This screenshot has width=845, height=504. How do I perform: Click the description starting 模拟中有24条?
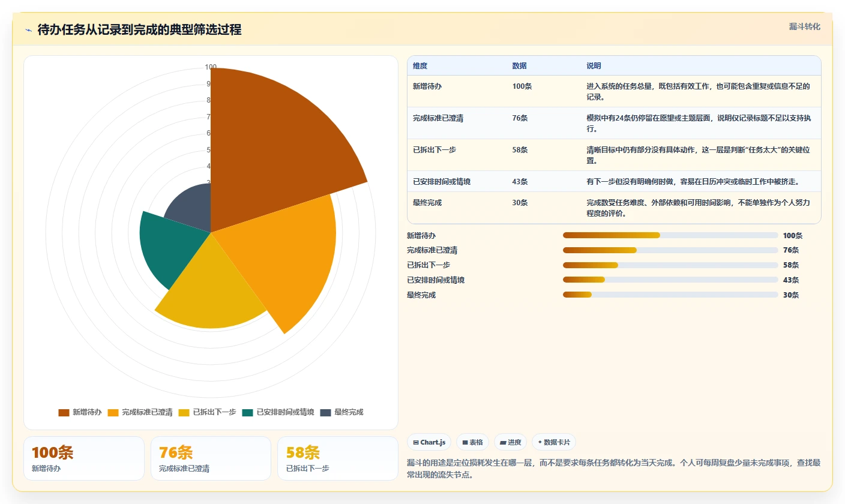[700, 123]
